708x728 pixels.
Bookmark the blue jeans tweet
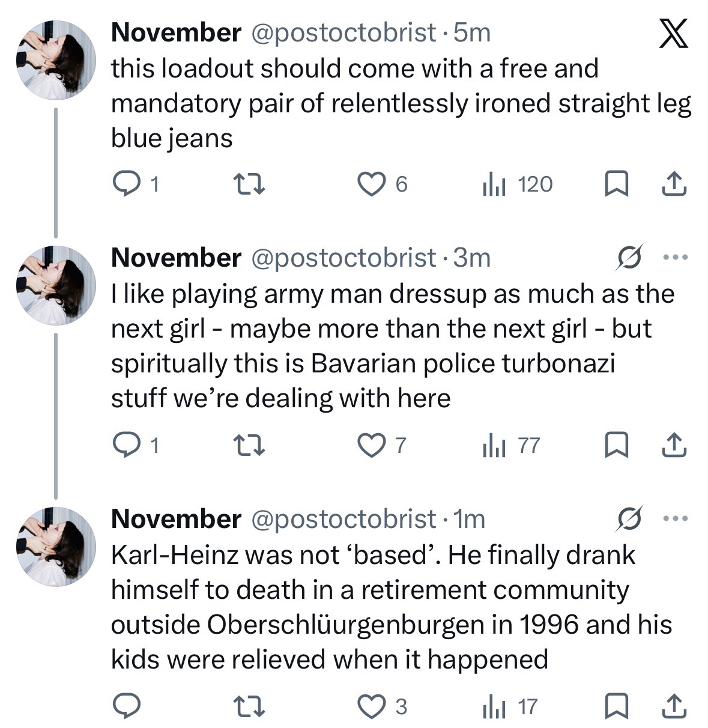point(616,184)
